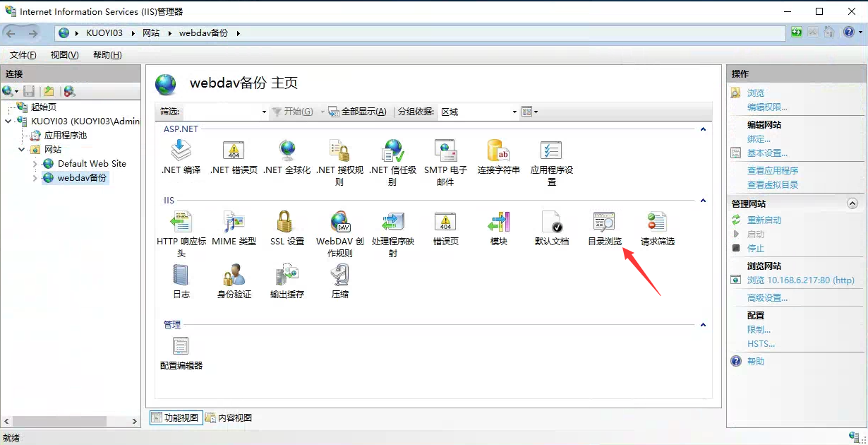Screen dimensions: 868x445
Task: Click the delete connection icon in connections toolbar
Action: pos(68,91)
